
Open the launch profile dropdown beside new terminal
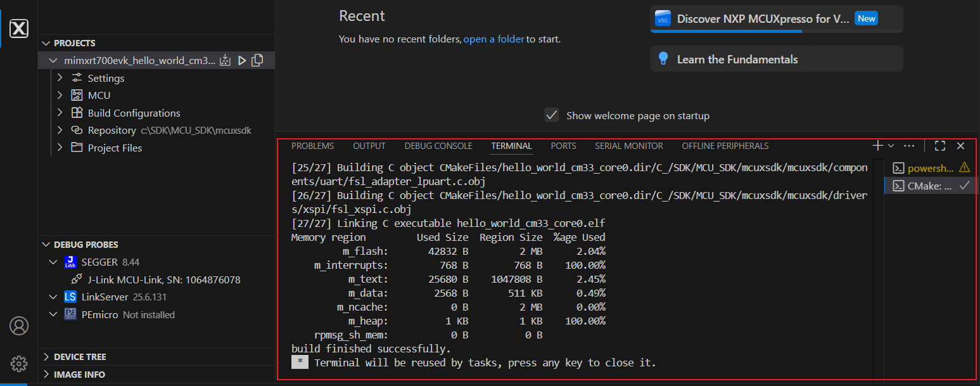coord(891,146)
